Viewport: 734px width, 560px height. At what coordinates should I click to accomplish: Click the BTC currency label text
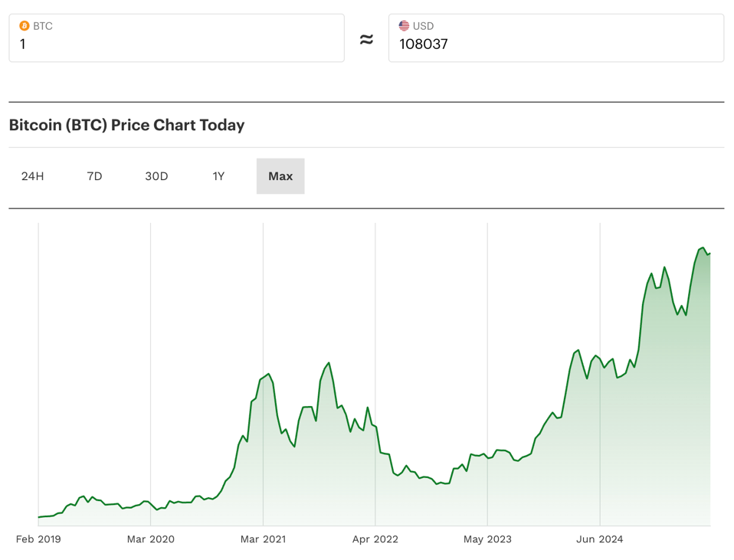(x=43, y=26)
